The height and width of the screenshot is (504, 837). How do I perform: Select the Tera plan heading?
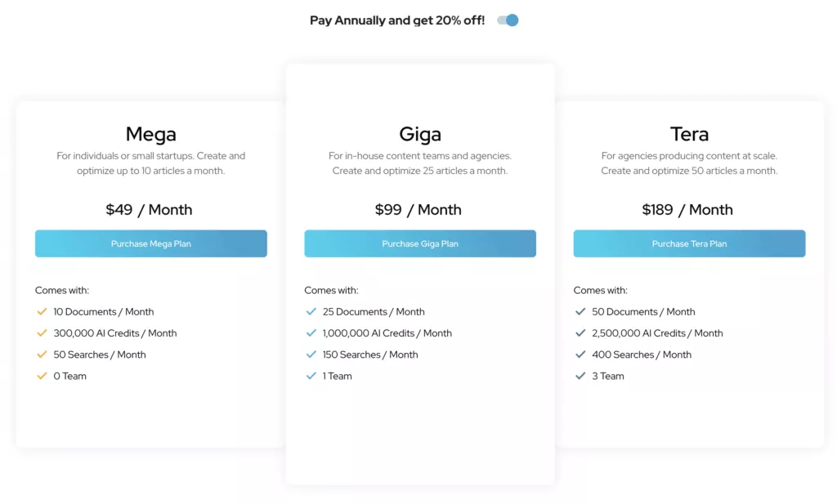[x=689, y=134]
